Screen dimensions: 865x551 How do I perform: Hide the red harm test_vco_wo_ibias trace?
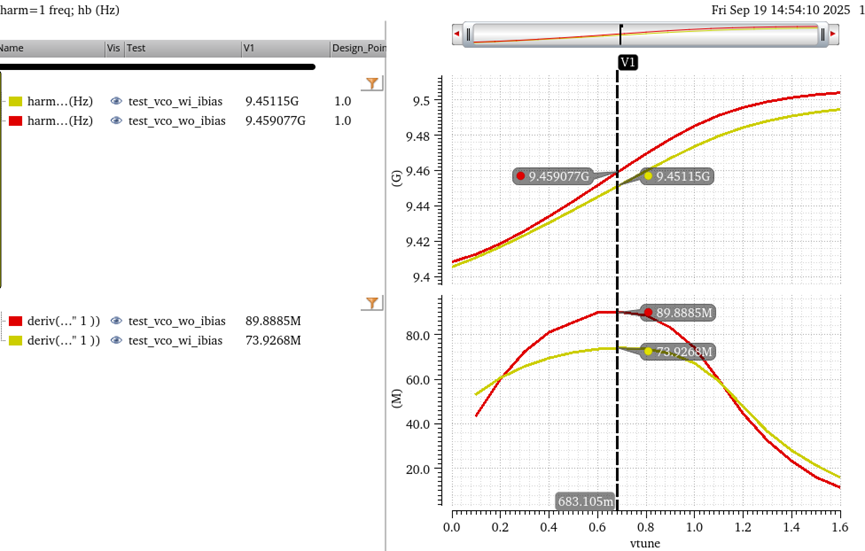point(116,121)
